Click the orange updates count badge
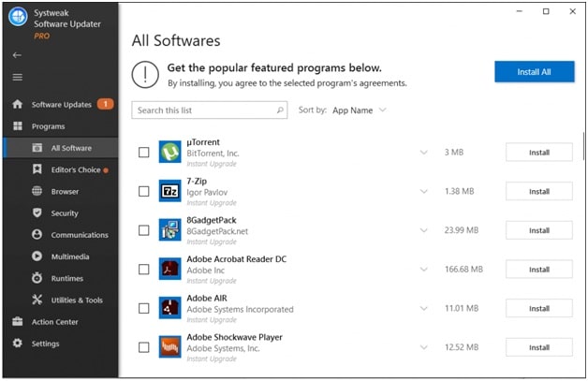 tap(106, 104)
